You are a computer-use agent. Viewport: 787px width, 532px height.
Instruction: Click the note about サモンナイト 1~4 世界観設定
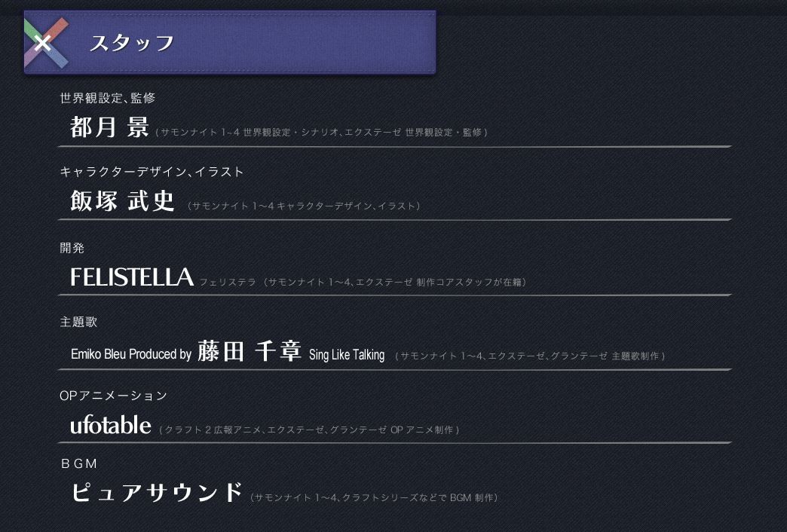322,133
